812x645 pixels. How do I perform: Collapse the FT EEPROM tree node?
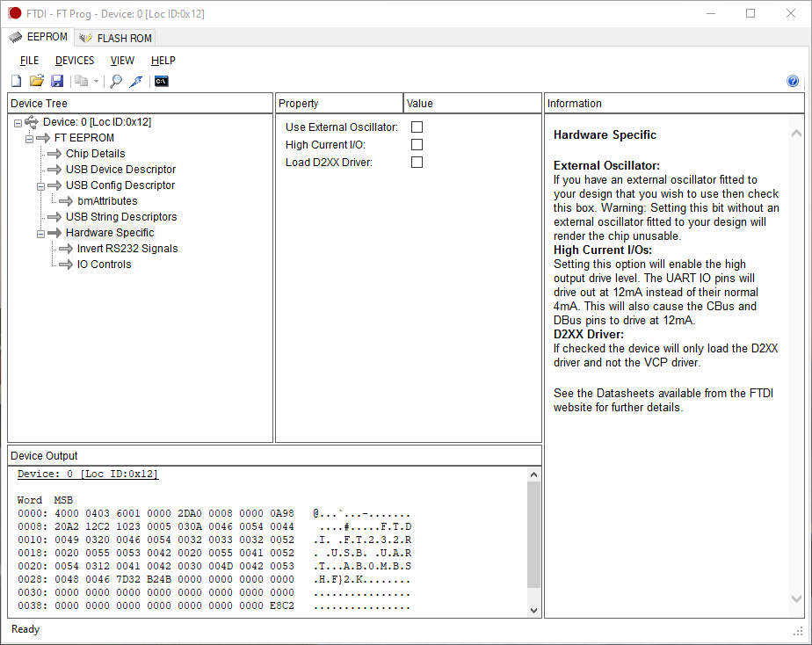pyautogui.click(x=29, y=139)
